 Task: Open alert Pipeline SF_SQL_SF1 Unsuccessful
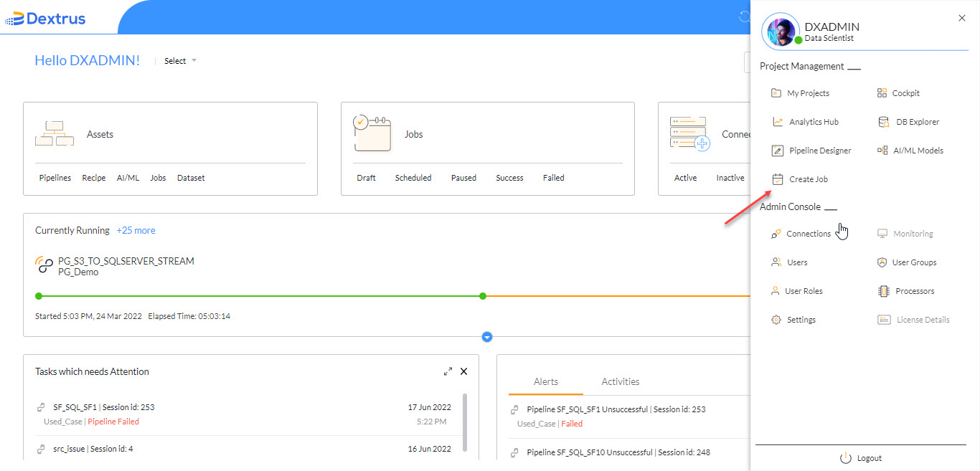(x=616, y=409)
